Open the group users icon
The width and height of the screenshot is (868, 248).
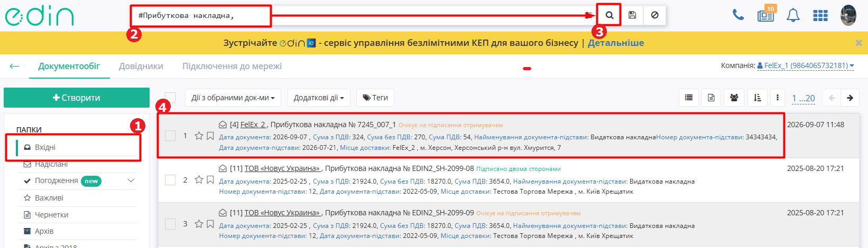pyautogui.click(x=734, y=98)
